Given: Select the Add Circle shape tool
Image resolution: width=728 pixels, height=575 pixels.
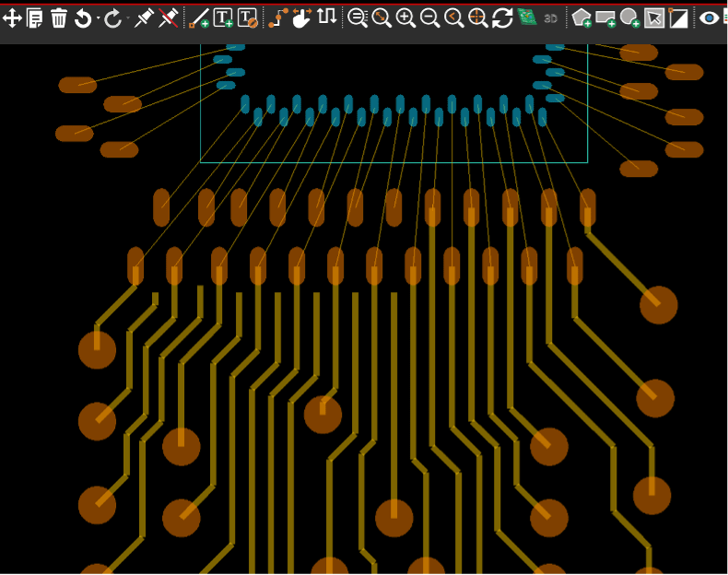Looking at the screenshot, I should click(629, 18).
